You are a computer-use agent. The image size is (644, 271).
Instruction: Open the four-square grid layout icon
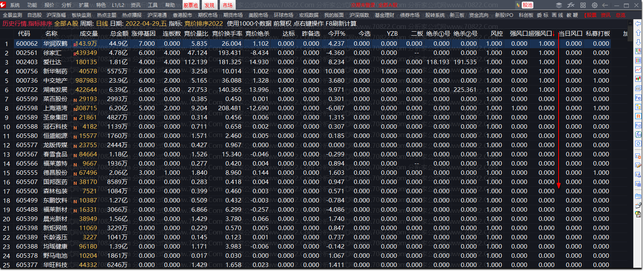583,5
